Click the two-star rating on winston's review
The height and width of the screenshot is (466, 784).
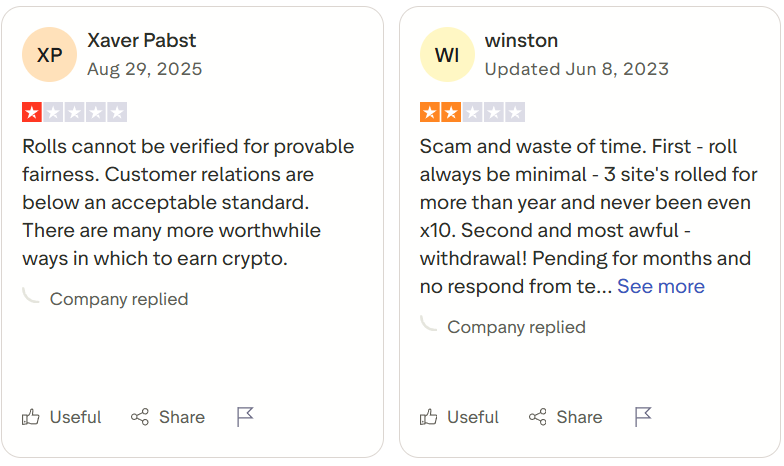472,112
